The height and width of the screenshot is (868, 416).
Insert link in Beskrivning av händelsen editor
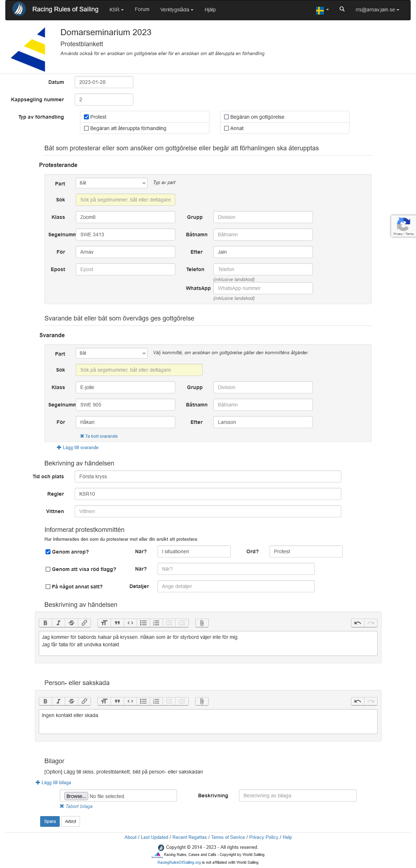(x=84, y=623)
